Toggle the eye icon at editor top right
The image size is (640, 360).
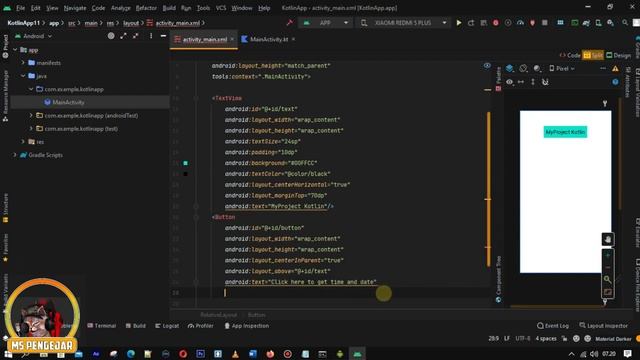coord(487,66)
